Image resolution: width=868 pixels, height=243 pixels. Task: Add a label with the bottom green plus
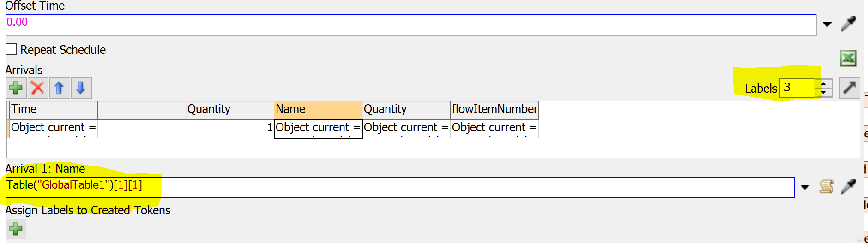[16, 229]
